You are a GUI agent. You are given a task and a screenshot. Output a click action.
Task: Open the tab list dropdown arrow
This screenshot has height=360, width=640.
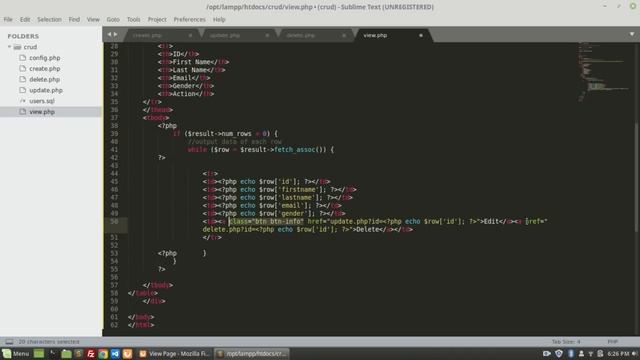tap(632, 35)
